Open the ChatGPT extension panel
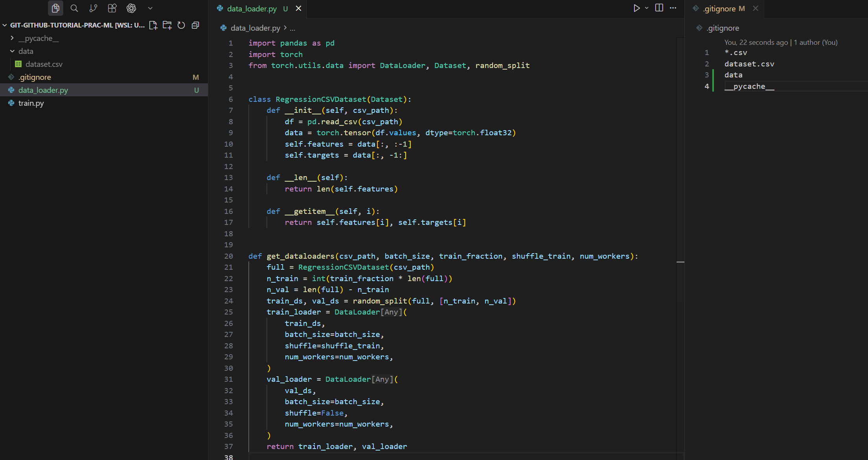The height and width of the screenshot is (460, 868). (131, 8)
